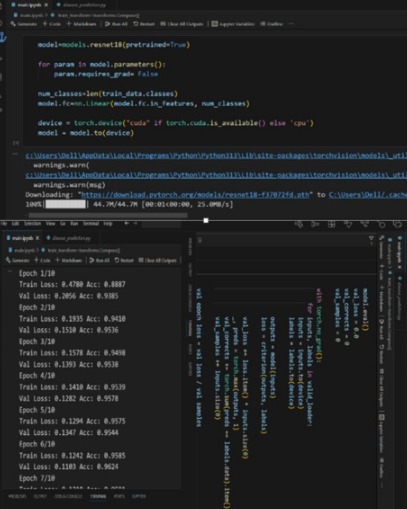The width and height of the screenshot is (407, 509).
Task: Open the more actions ellipsis in the upper notebook toolbar
Action: 291,24
